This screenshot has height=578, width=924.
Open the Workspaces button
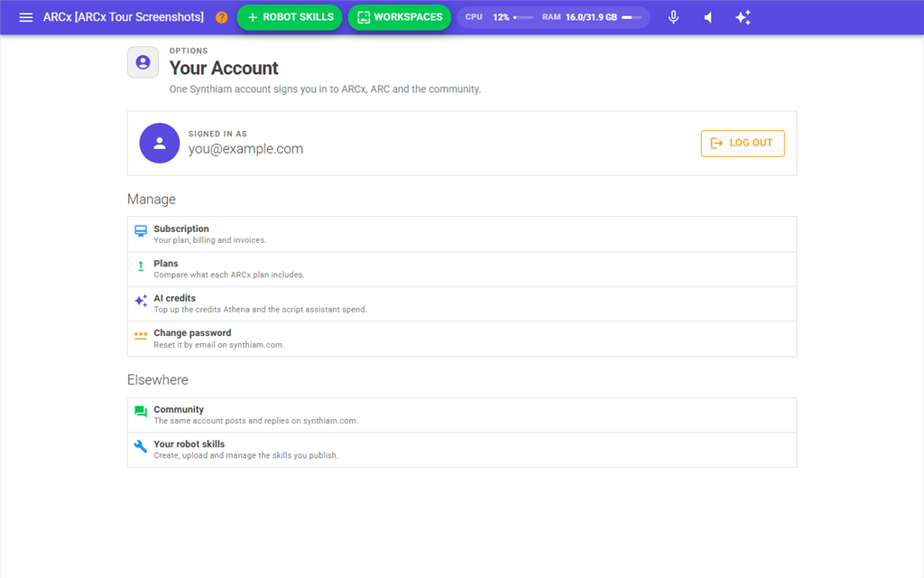click(x=400, y=17)
